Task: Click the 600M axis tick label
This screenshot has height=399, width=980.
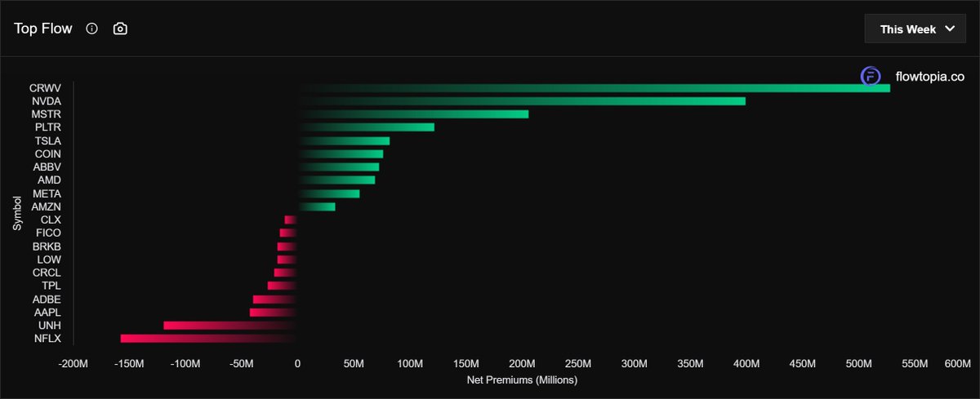Action: pyautogui.click(x=956, y=363)
